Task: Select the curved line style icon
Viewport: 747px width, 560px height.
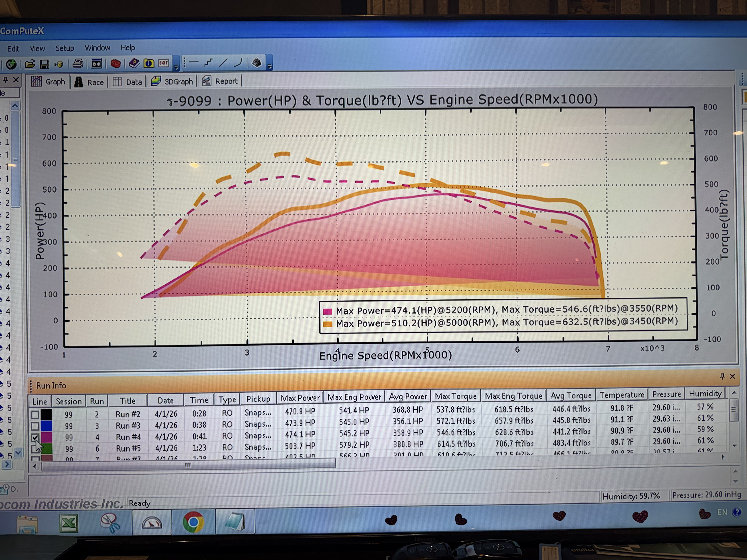Action: 238,62
